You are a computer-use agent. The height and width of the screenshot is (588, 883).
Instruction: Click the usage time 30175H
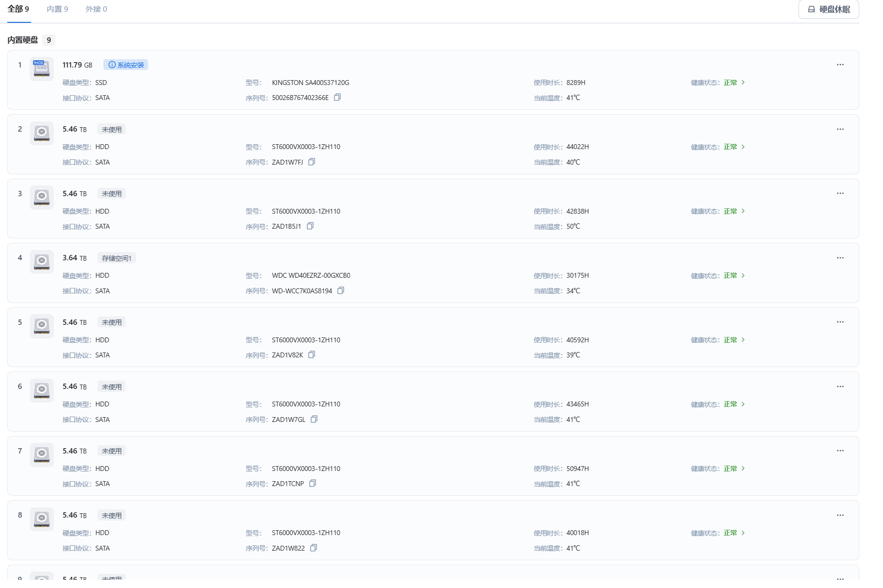point(578,275)
